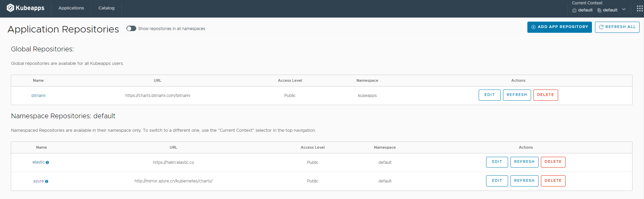Image resolution: width=644 pixels, height=199 pixels.
Task: Refresh the elastic repository
Action: tap(524, 162)
